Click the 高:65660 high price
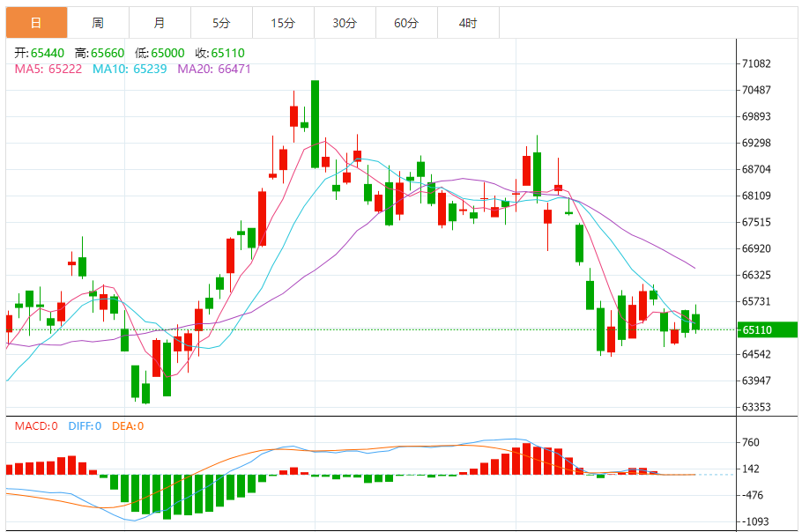The width and height of the screenshot is (802, 532). tap(100, 53)
